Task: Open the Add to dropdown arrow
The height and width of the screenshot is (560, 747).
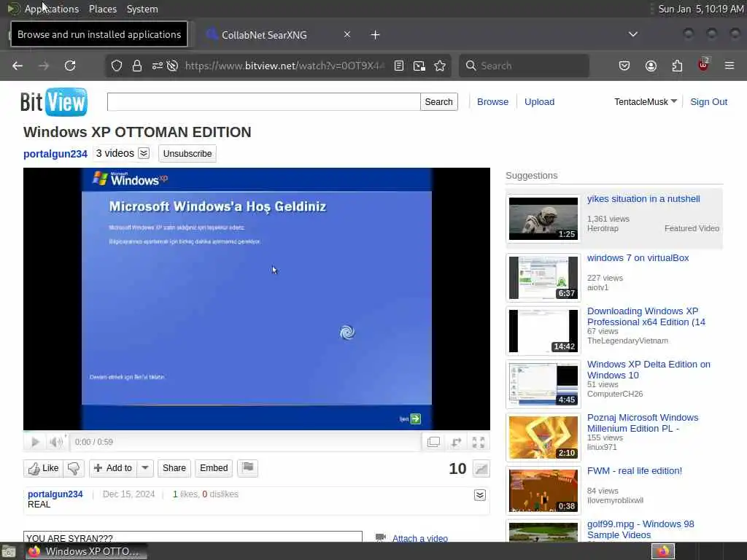Action: [145, 468]
